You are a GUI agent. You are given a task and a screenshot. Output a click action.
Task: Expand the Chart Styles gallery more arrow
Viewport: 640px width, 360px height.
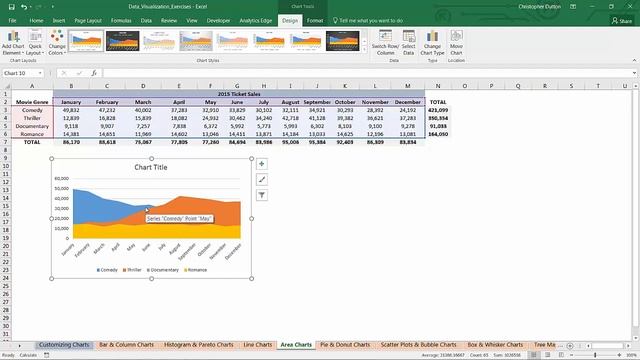(x=364, y=50)
